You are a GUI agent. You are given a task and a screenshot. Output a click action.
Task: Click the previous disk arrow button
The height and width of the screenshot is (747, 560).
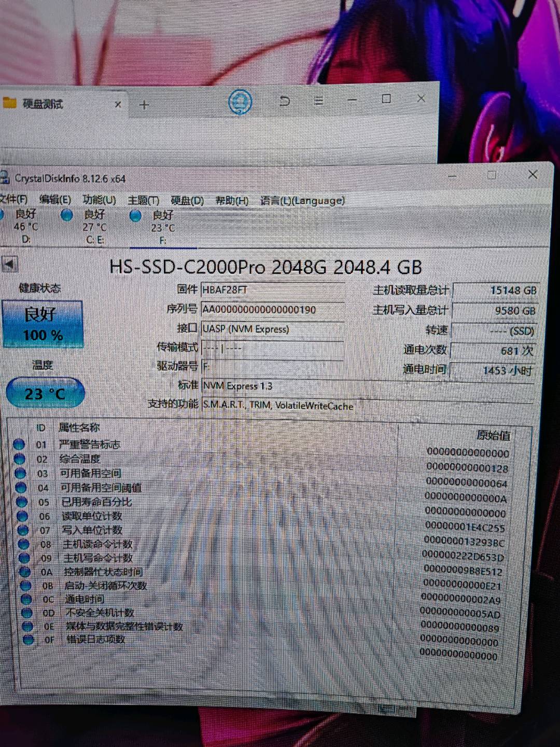(x=9, y=264)
